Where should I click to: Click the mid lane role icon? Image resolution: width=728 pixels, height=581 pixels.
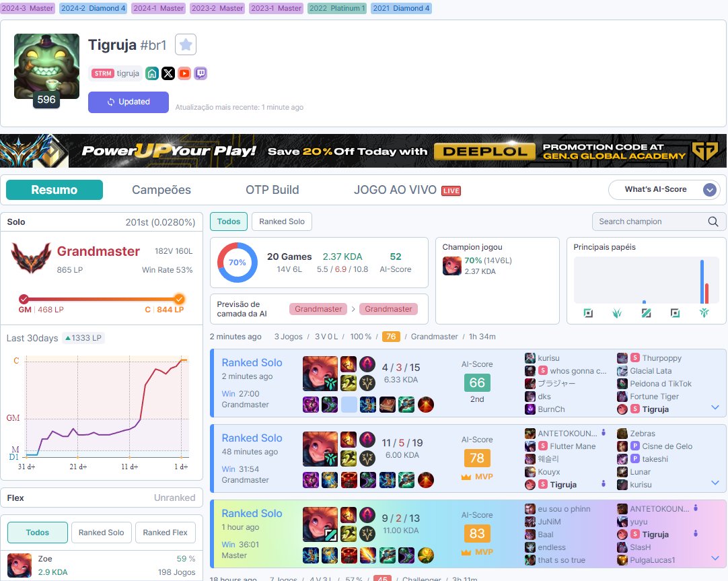pyautogui.click(x=646, y=313)
